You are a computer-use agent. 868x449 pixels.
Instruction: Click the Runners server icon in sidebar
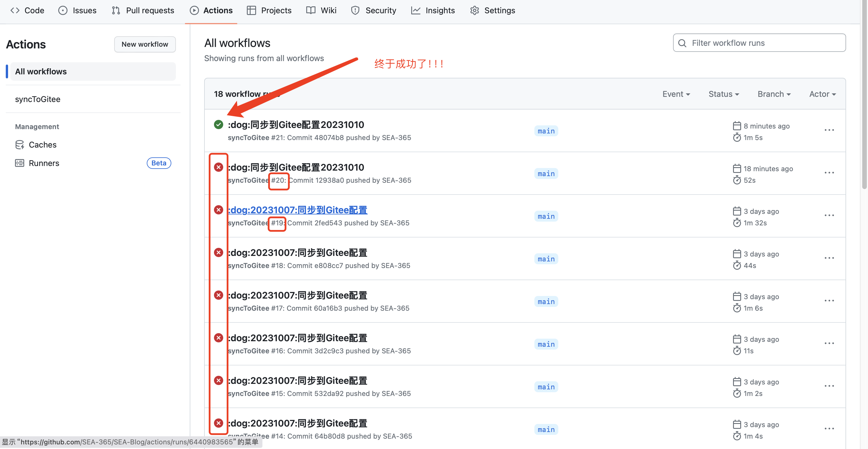[x=20, y=163]
